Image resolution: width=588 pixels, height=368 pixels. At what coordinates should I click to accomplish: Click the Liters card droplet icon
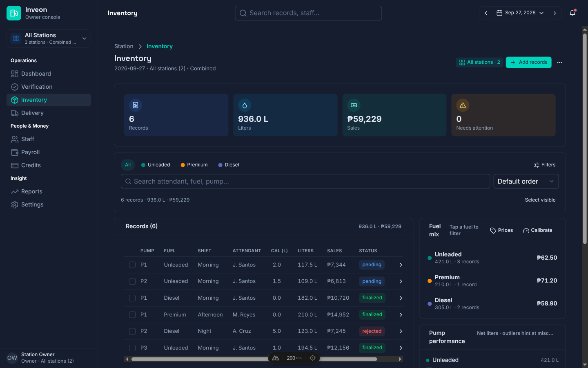click(245, 105)
